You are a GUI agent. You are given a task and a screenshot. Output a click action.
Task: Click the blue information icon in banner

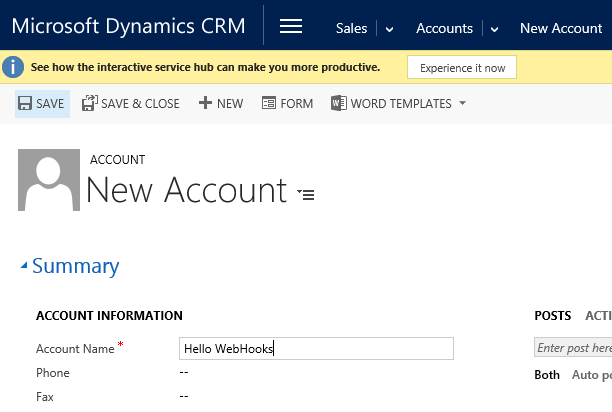coord(13,67)
